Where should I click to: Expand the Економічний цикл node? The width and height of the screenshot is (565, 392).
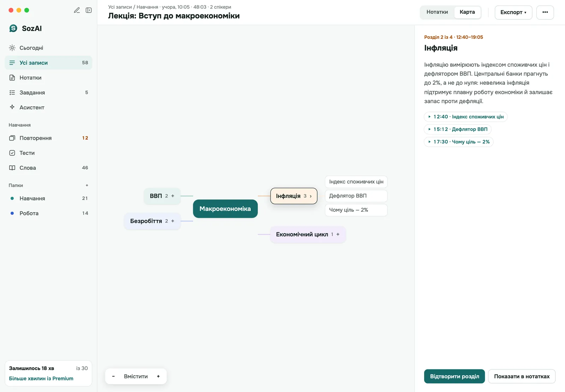pyautogui.click(x=338, y=234)
